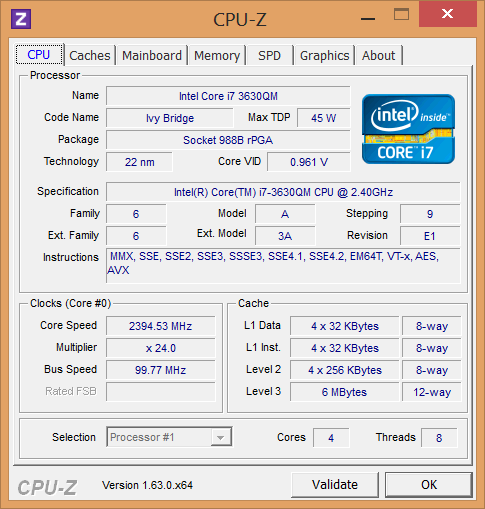Click the Specification text field
Viewport: 485px width, 509px height.
pos(283,192)
